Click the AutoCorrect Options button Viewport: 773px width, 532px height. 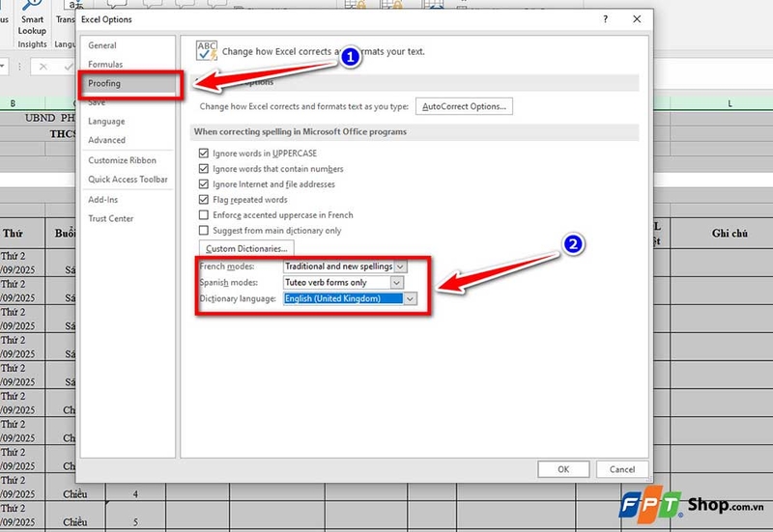(x=464, y=106)
